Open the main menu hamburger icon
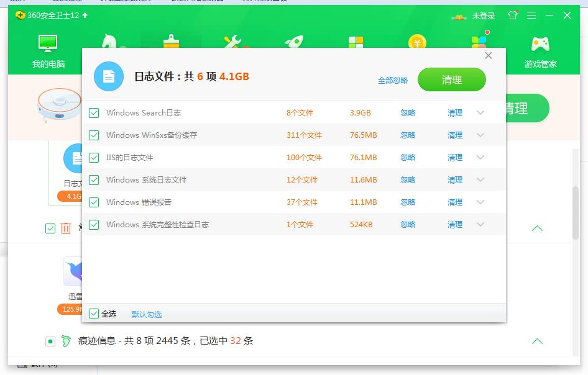588x375 pixels. point(531,16)
